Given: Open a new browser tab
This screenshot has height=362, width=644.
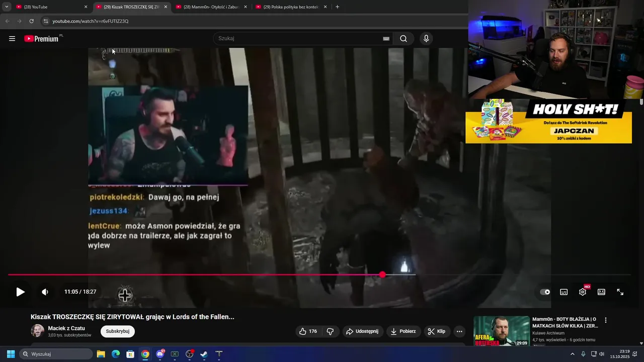Looking at the screenshot, I should [337, 7].
